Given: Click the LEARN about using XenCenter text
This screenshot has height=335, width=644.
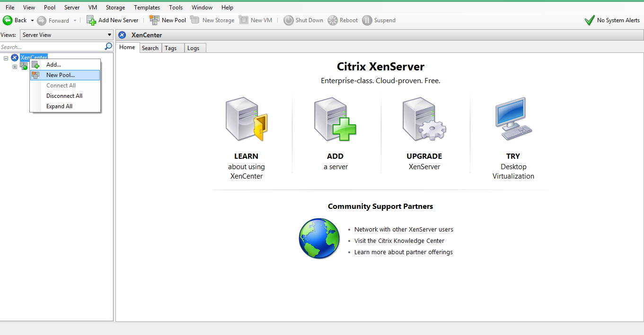Looking at the screenshot, I should click(247, 166).
